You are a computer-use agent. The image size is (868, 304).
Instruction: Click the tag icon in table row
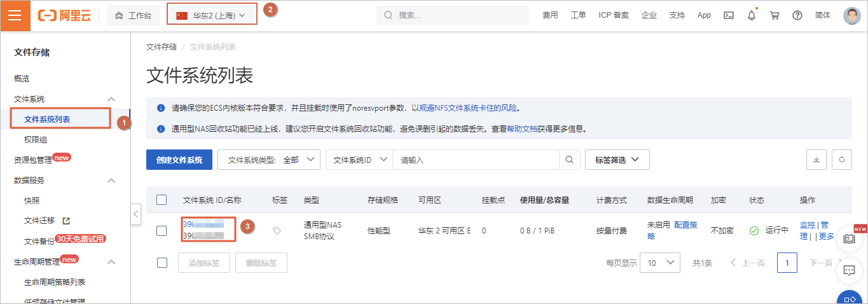tap(277, 231)
